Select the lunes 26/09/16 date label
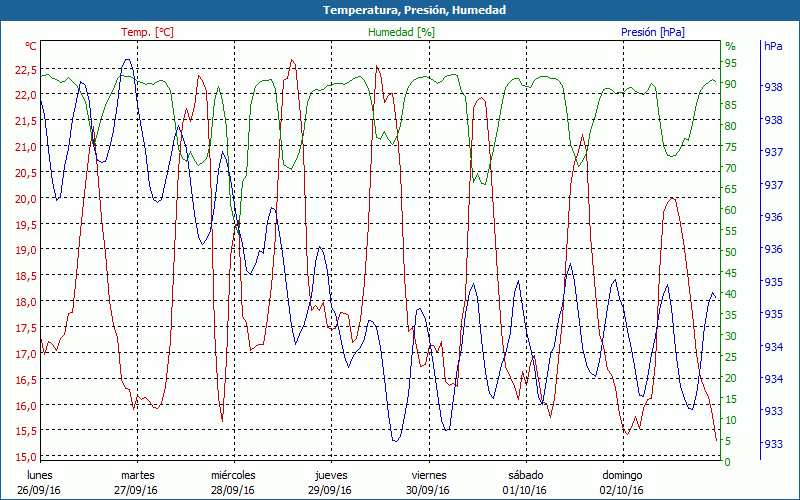The image size is (800, 500). [40, 483]
